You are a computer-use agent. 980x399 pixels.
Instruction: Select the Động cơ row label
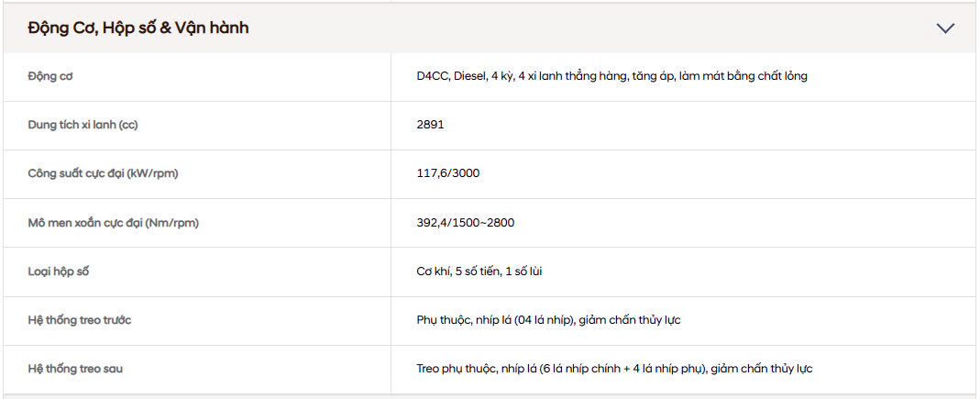click(50, 76)
